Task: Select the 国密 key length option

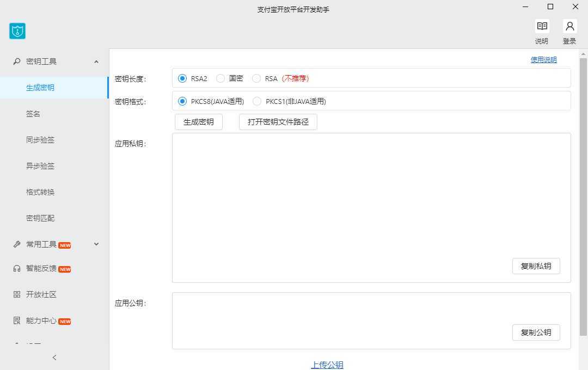Action: coord(220,78)
